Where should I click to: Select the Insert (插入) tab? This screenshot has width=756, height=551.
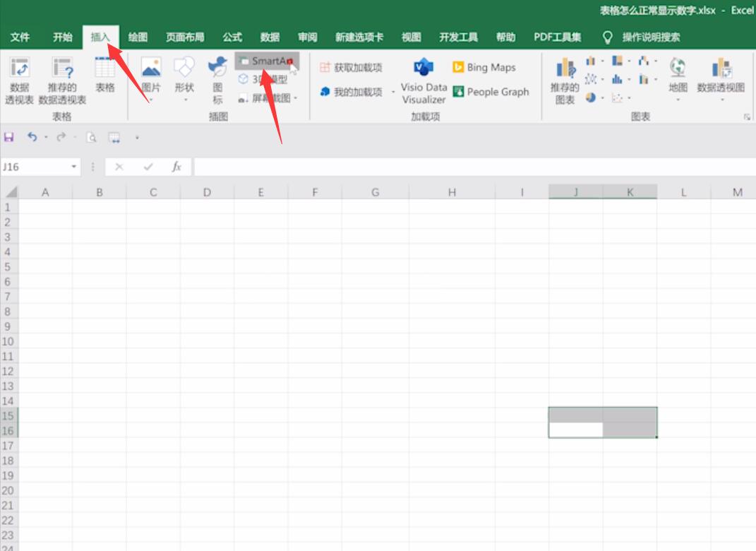tap(100, 37)
